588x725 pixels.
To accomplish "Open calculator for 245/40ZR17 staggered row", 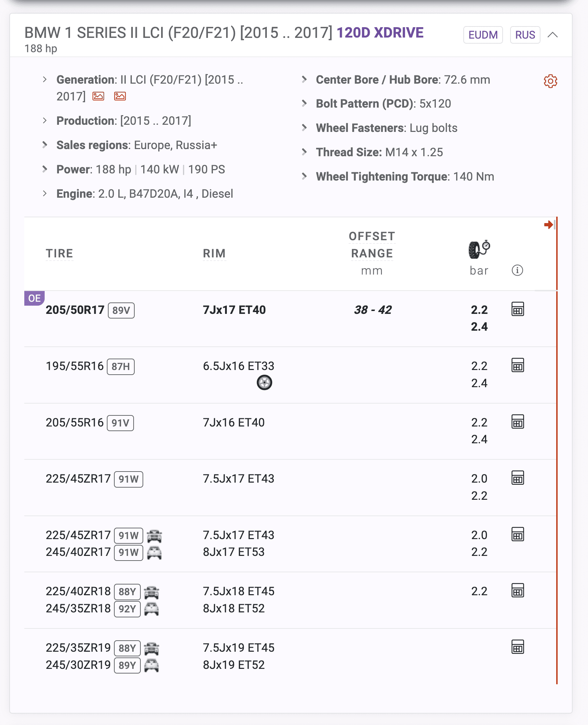I will click(x=518, y=534).
